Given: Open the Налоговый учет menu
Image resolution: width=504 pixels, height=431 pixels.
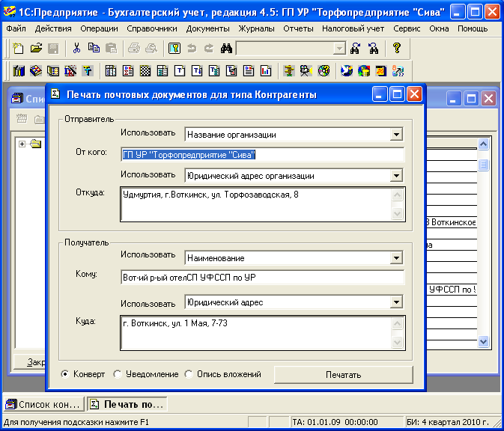Looking at the screenshot, I should [x=353, y=29].
